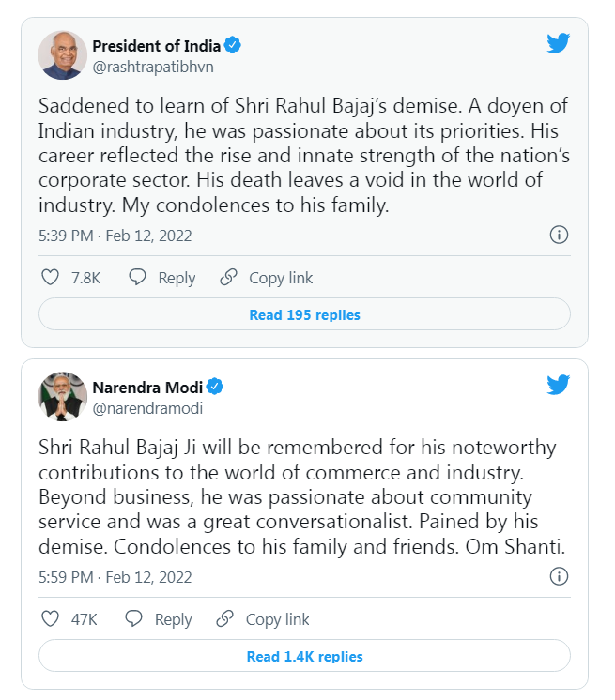Screen dimensions: 615x700
Task: Open 5:59 PM Feb 12, 2022 timestamp
Action: (x=115, y=577)
